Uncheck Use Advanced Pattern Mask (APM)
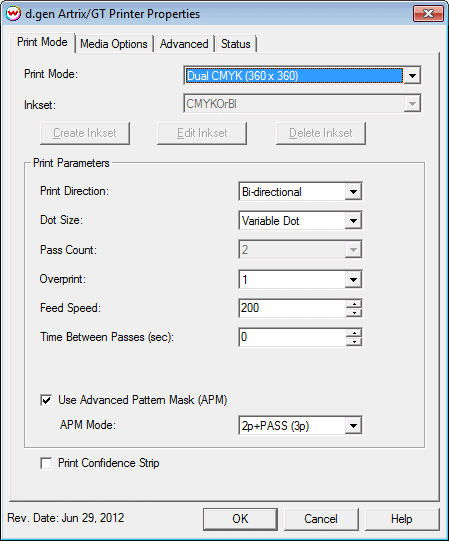This screenshot has height=541, width=449. tap(46, 400)
